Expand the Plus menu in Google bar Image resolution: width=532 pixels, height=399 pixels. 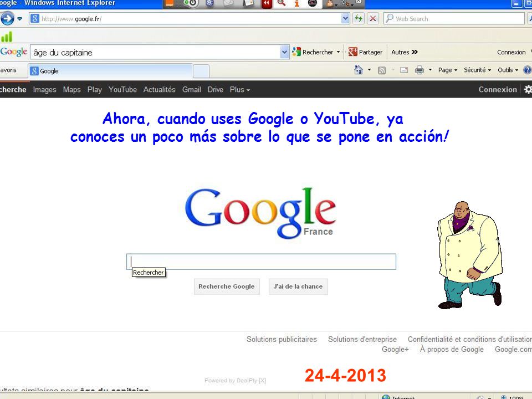tap(239, 90)
